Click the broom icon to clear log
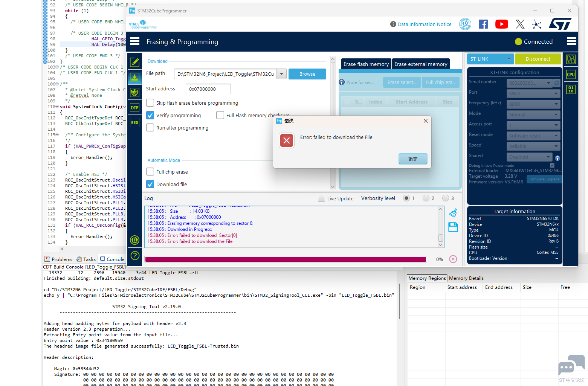The height and width of the screenshot is (386, 588). pos(453,213)
